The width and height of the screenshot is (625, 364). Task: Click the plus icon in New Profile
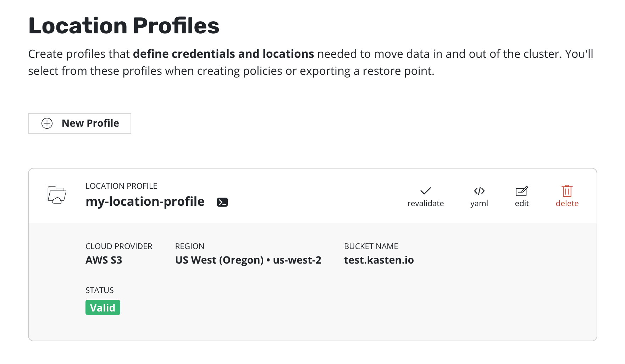pyautogui.click(x=47, y=123)
